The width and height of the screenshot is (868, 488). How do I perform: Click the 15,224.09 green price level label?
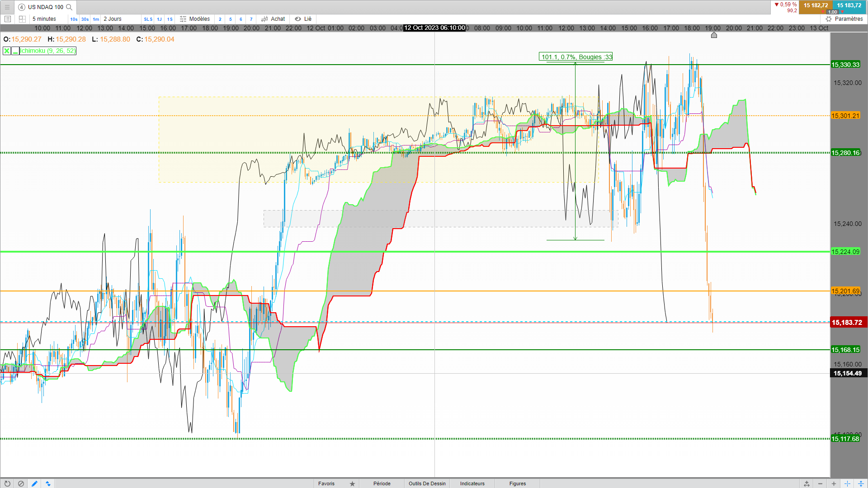coord(845,252)
